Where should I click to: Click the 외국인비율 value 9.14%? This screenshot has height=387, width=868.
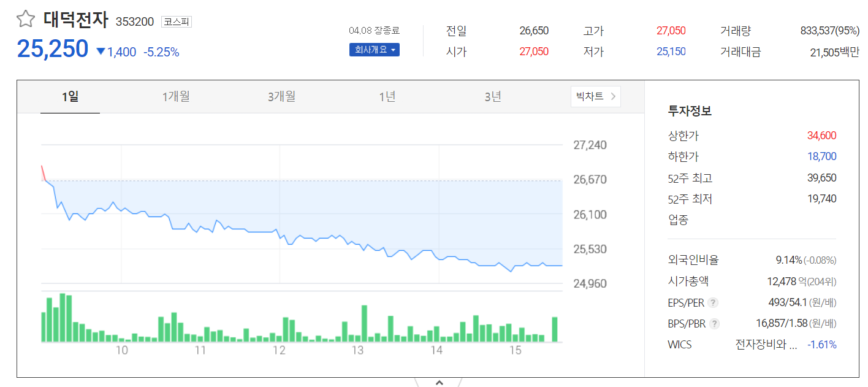(789, 260)
